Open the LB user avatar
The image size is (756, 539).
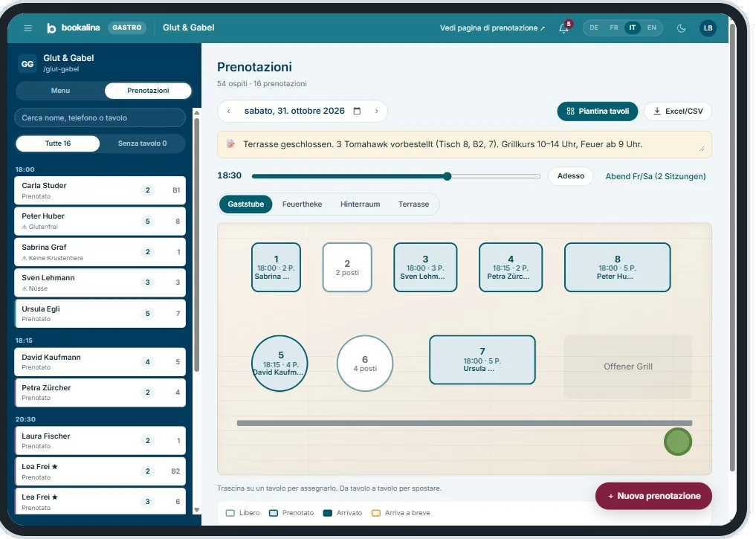[x=708, y=28]
